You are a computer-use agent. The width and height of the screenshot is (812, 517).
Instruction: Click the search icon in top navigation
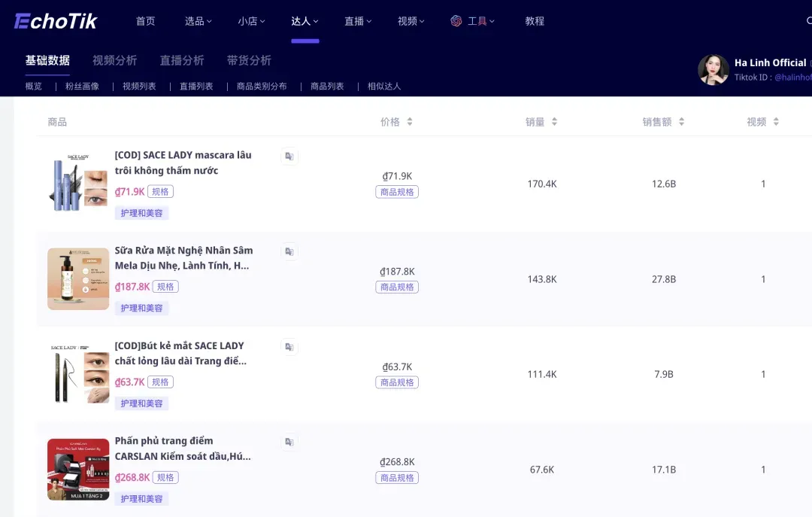(x=808, y=21)
